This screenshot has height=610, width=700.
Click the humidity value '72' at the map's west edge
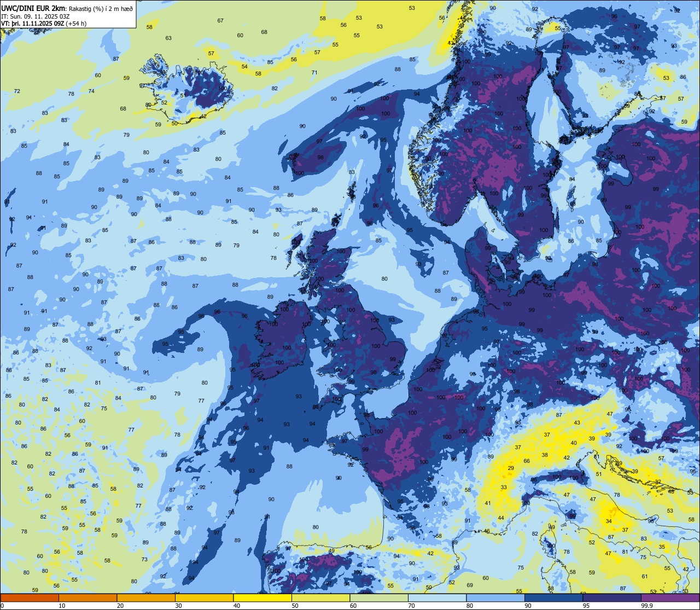[17, 91]
